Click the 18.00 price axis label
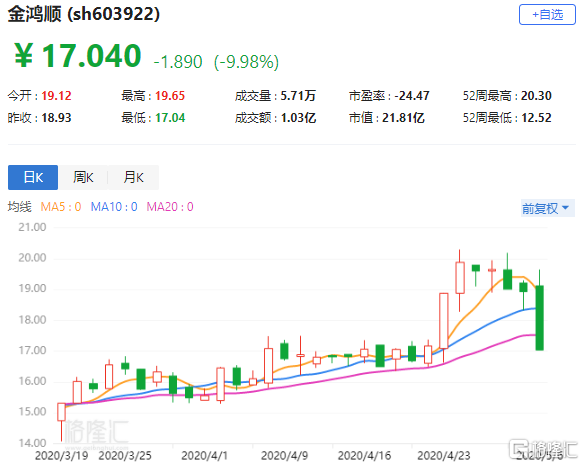 tap(32, 320)
